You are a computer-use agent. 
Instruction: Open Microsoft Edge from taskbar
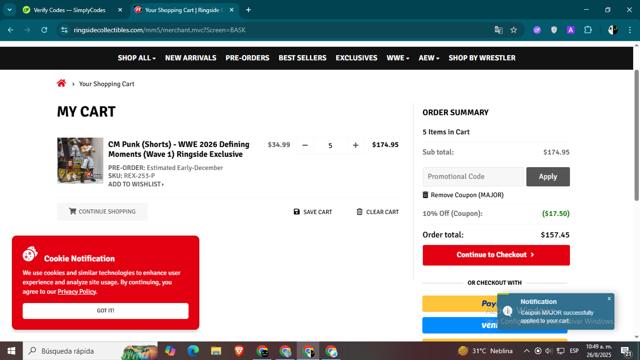pyautogui.click(x=193, y=351)
